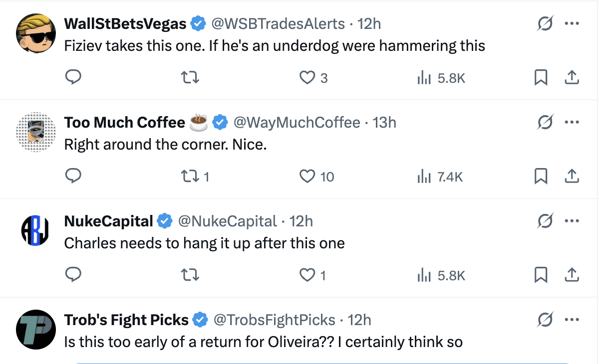603x364 pixels.
Task: Repost Too Much Coffee's tweet
Action: coord(190,176)
